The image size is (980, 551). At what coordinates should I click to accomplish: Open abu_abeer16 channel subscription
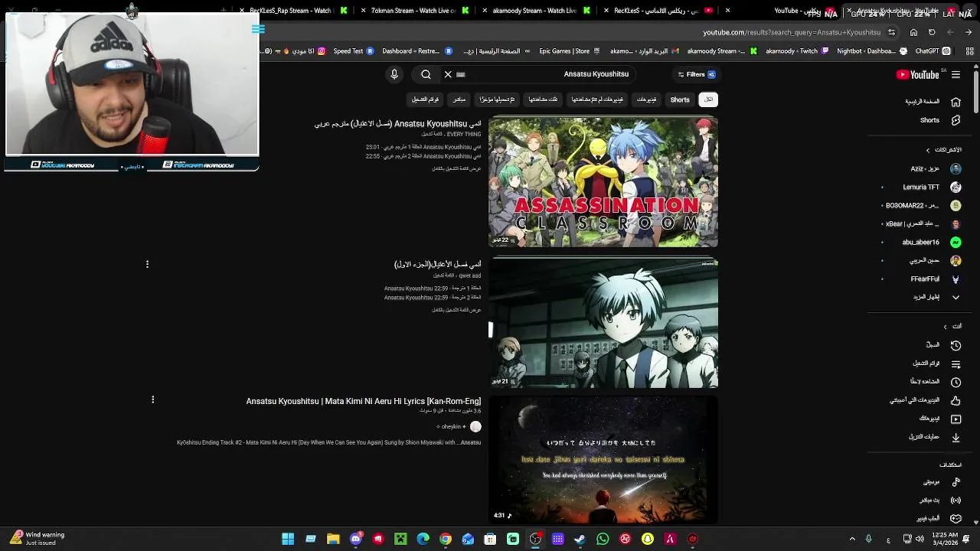[930, 242]
